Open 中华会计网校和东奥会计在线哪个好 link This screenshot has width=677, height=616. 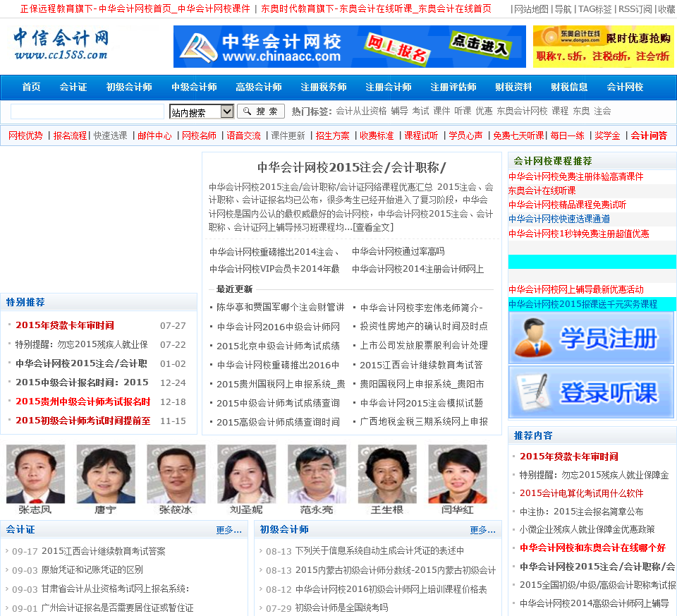coord(593,548)
